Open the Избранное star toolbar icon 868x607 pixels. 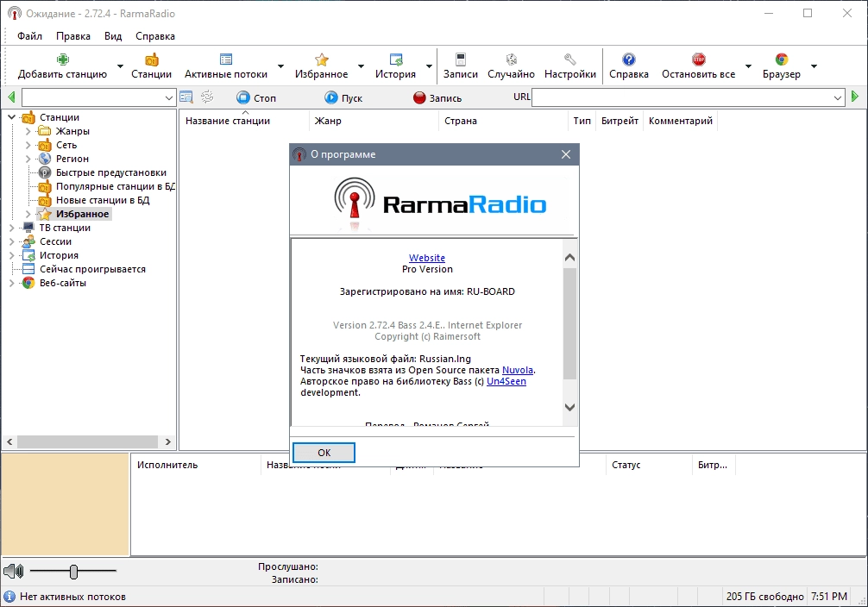click(321, 59)
